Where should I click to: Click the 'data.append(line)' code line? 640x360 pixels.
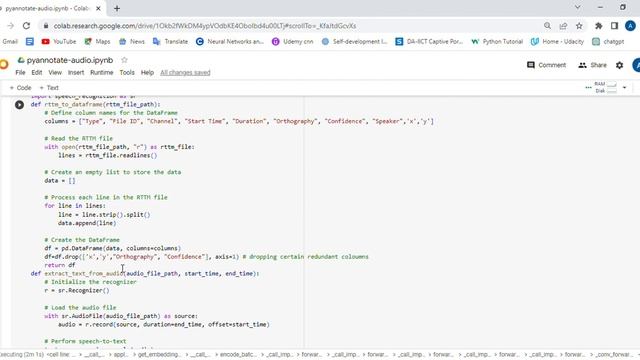pyautogui.click(x=87, y=223)
